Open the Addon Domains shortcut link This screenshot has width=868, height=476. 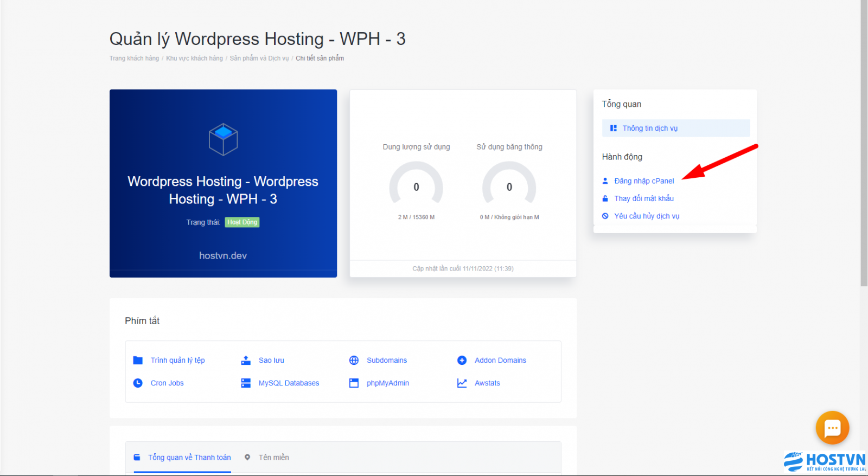click(500, 360)
